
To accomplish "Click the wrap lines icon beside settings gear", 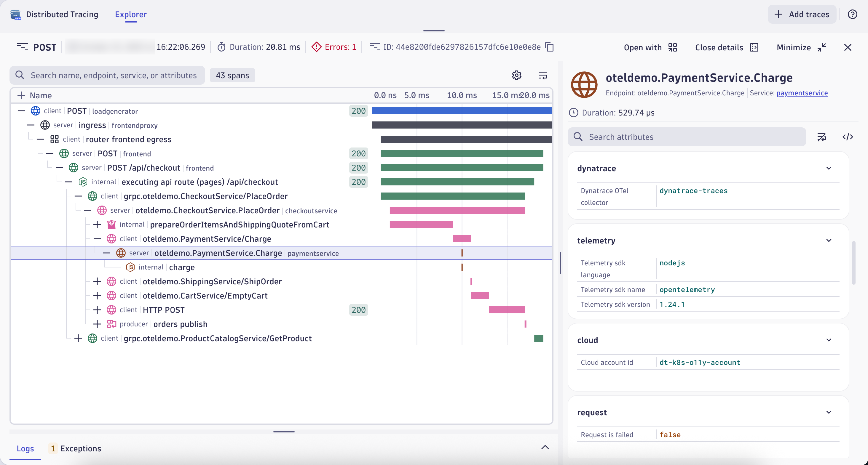I will tap(542, 75).
